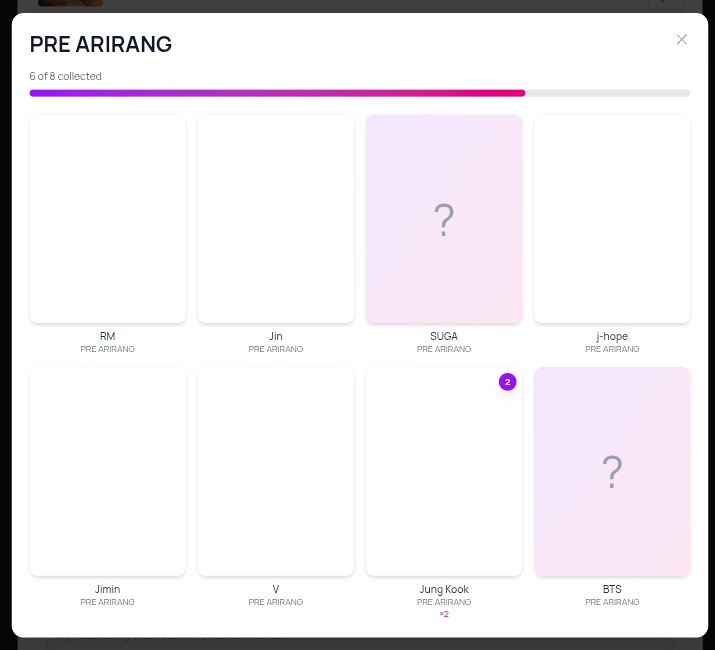
Task: Click the j-hope name label
Action: click(612, 337)
